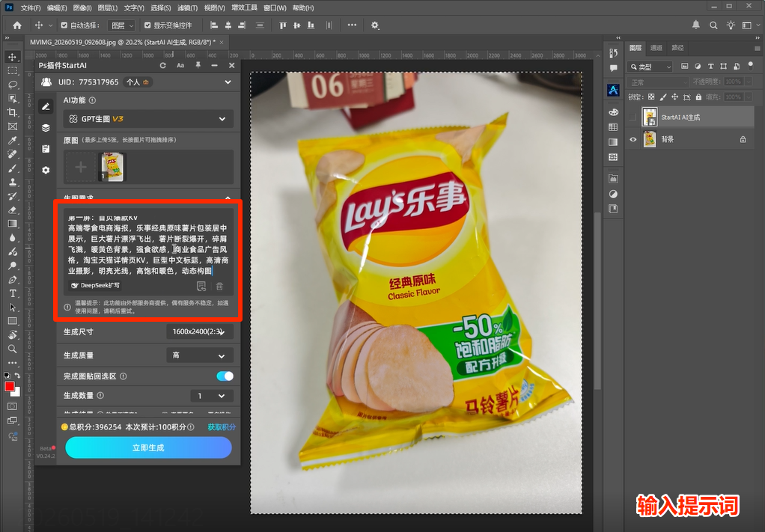
Task: Click the 获取积分 link
Action: pos(222,427)
